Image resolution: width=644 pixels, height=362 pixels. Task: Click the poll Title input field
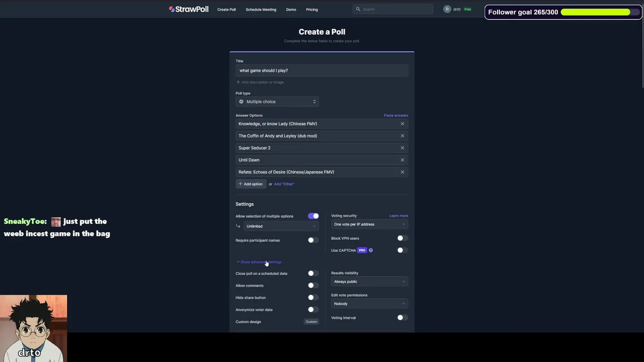pyautogui.click(x=321, y=70)
